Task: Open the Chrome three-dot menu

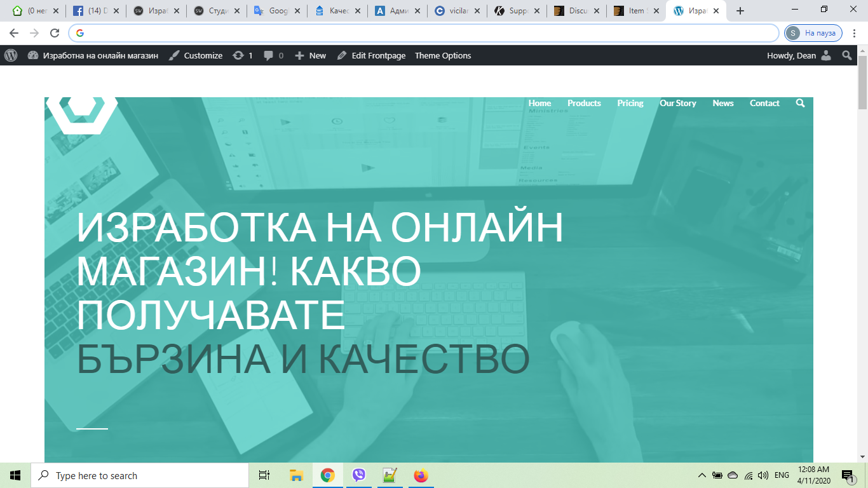Action: 855,33
